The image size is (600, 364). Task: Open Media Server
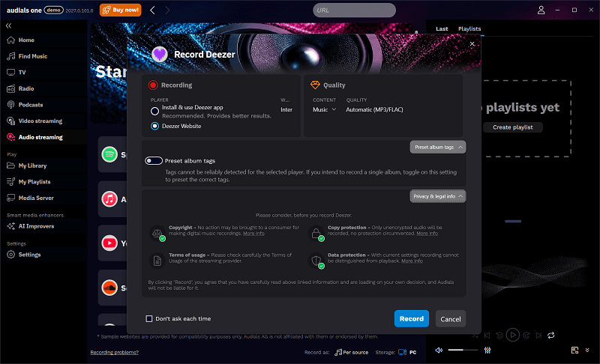[x=36, y=198]
